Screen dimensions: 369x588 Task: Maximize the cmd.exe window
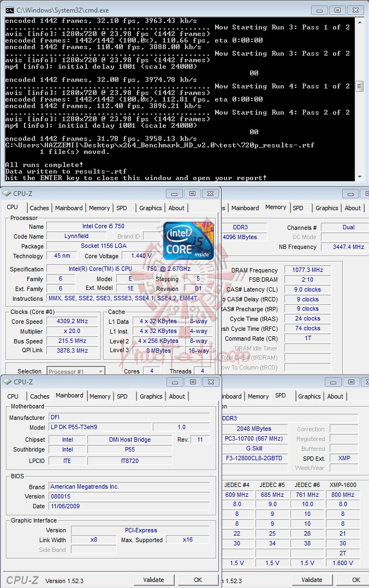tap(337, 10)
